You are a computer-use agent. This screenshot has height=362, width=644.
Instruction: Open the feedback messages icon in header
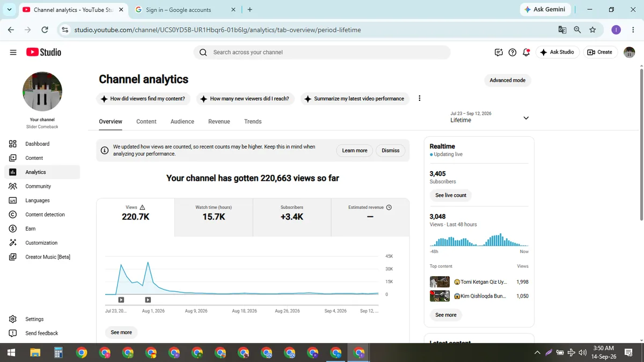[499, 52]
